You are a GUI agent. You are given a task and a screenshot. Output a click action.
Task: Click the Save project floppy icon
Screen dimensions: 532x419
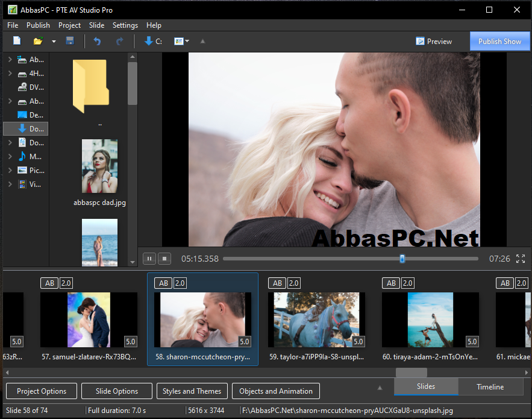(x=70, y=41)
